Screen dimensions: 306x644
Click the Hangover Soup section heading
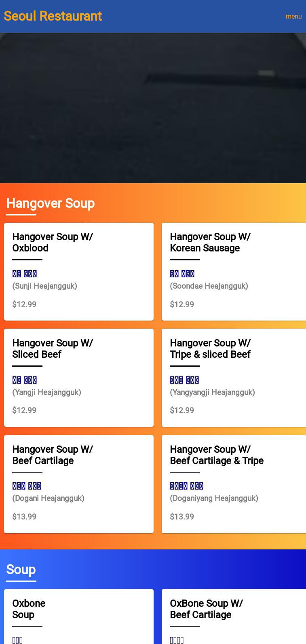tap(51, 203)
